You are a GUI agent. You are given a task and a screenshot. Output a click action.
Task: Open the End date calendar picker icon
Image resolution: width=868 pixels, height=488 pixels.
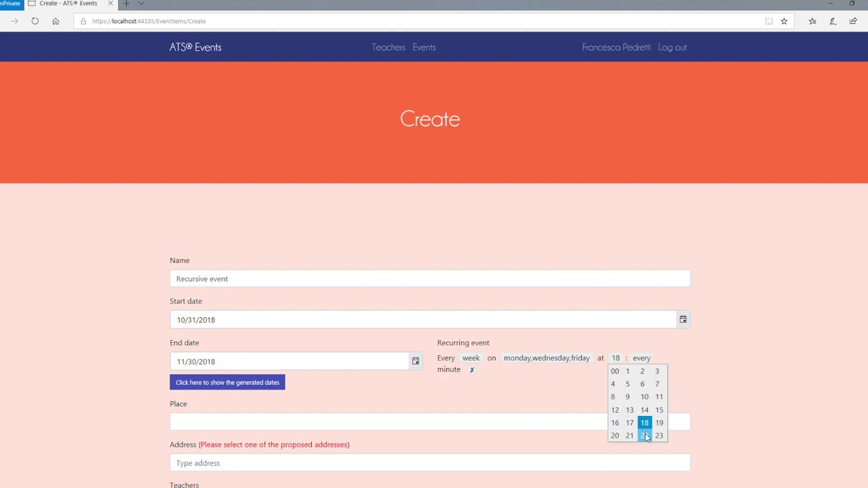(416, 361)
